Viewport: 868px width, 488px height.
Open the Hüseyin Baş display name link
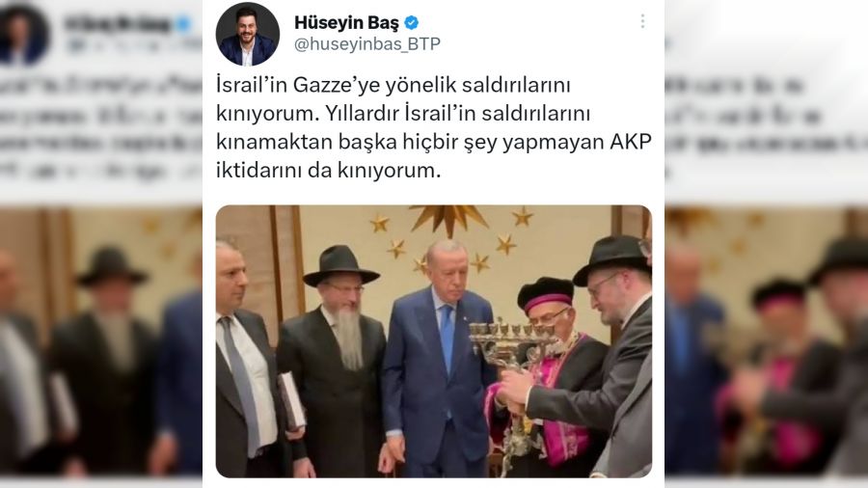346,23
